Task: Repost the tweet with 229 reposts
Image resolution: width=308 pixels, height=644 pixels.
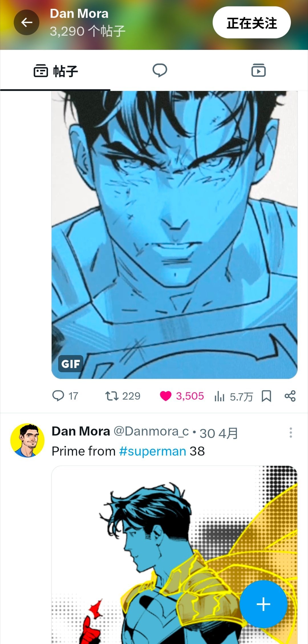Action: [x=123, y=396]
